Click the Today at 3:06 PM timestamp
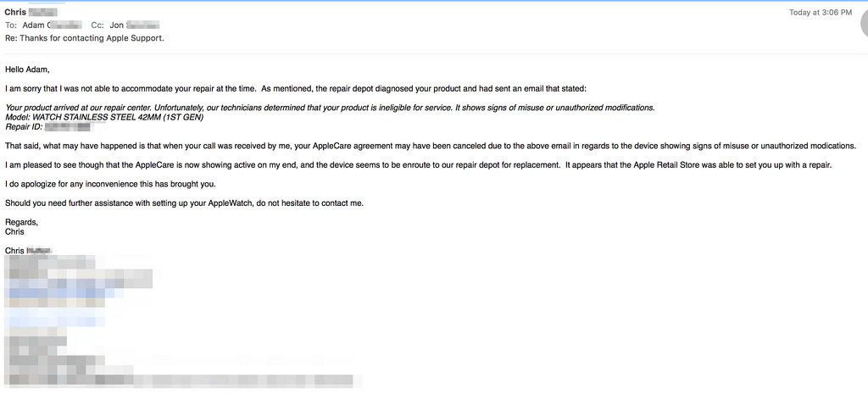Image resolution: width=868 pixels, height=394 pixels. point(821,12)
